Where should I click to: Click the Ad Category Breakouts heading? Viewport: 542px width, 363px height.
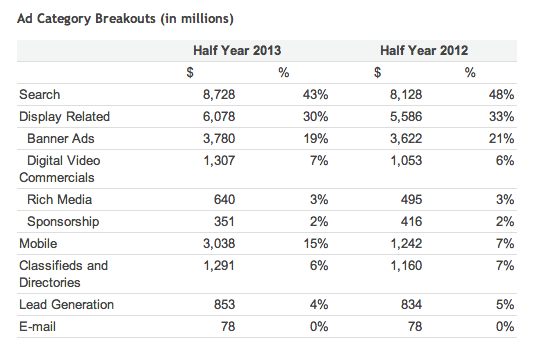(x=125, y=18)
